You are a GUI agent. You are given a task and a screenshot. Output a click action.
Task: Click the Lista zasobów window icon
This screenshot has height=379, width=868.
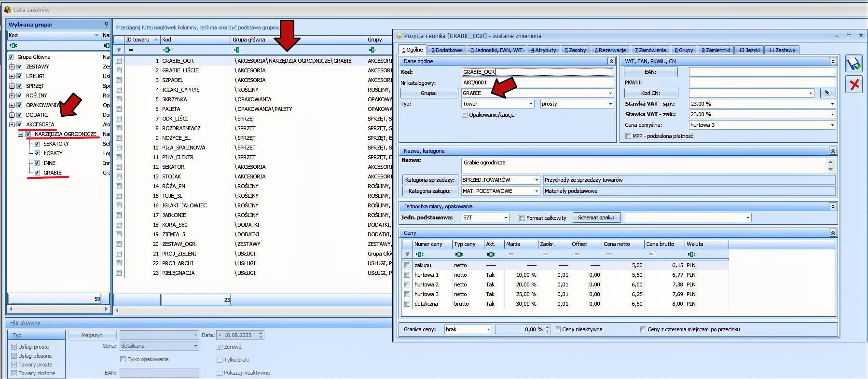coord(8,10)
